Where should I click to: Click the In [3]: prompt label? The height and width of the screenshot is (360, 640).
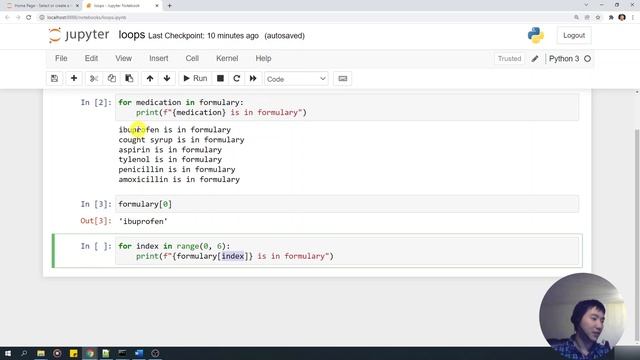click(x=96, y=204)
